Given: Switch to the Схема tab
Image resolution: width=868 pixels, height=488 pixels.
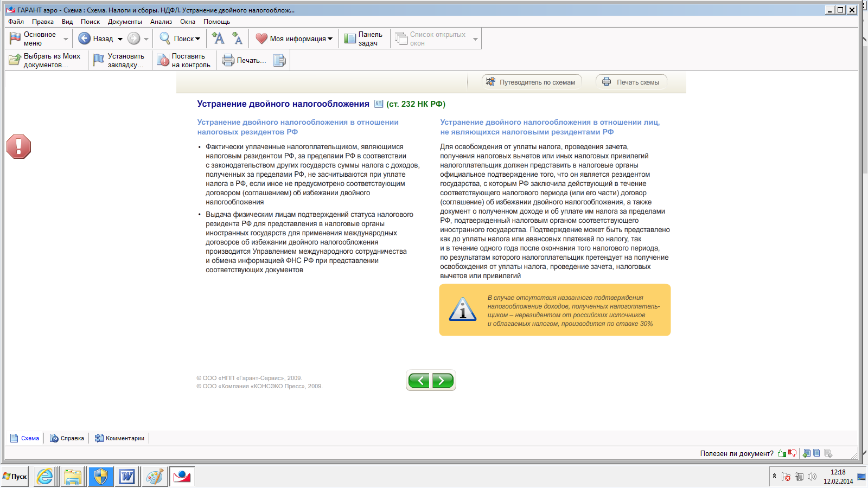Looking at the screenshot, I should [x=25, y=438].
